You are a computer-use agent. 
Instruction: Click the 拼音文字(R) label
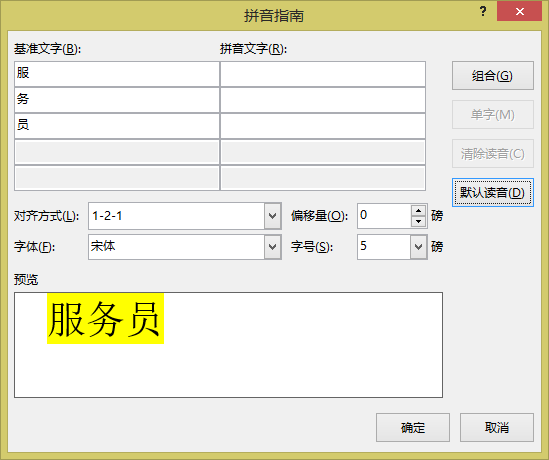[253, 49]
